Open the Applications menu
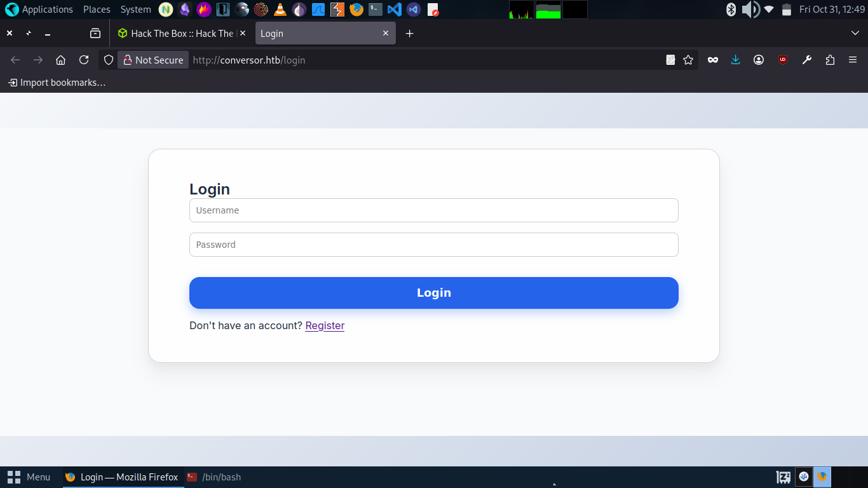 39,10
